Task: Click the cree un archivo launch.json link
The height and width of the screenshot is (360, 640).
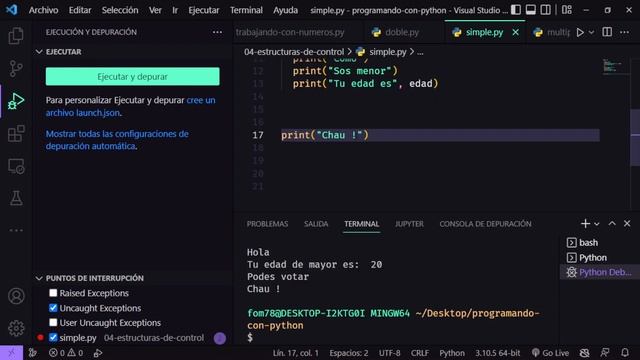Action: click(x=130, y=106)
